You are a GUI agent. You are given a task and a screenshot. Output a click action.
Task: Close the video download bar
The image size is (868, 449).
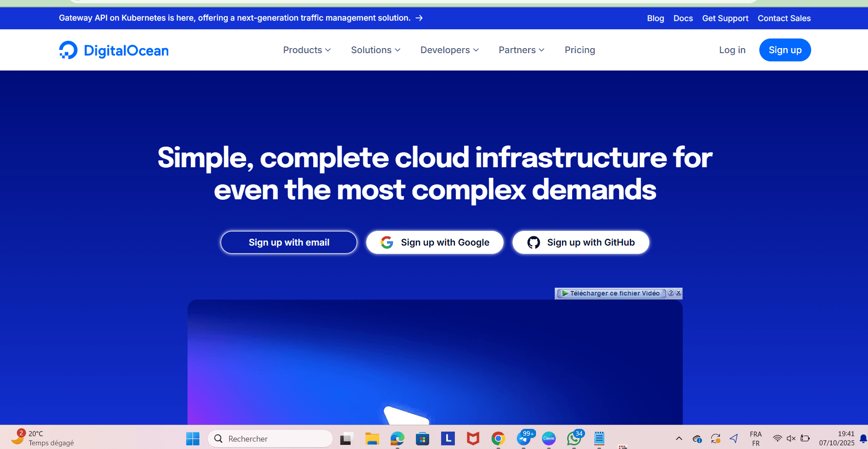click(x=679, y=293)
